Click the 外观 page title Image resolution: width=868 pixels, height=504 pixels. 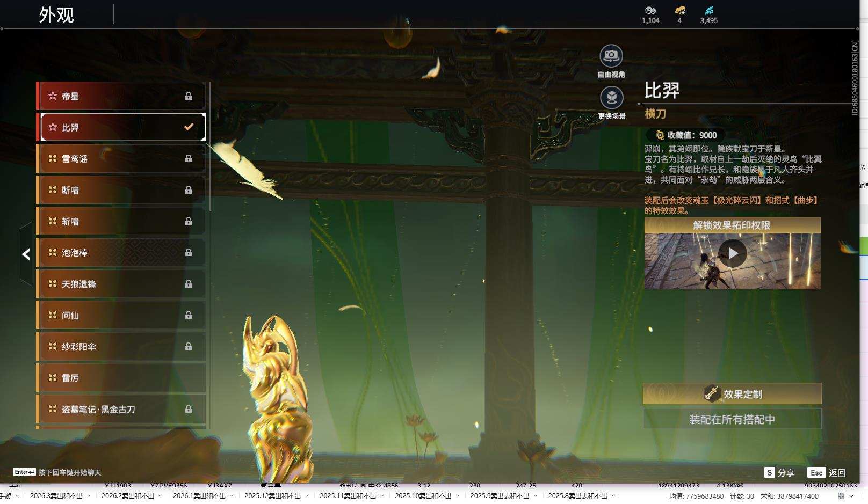[56, 14]
